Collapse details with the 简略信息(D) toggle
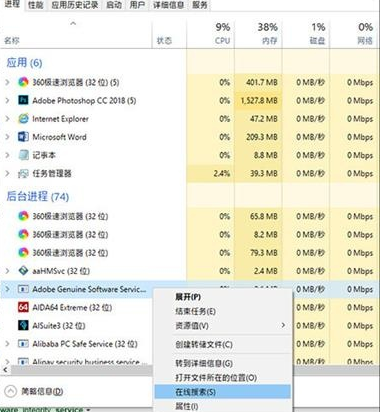This screenshot has width=382, height=412. pyautogui.click(x=11, y=391)
